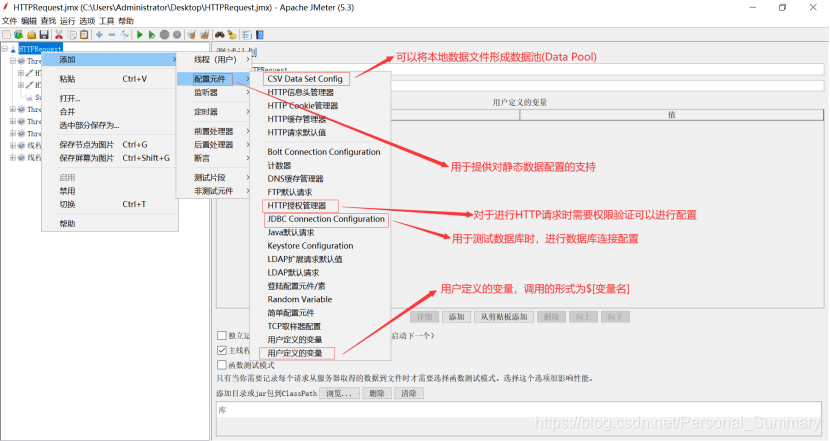Screen dimensions: 830x441
Task: Click the Stop test icon
Action: [x=165, y=35]
